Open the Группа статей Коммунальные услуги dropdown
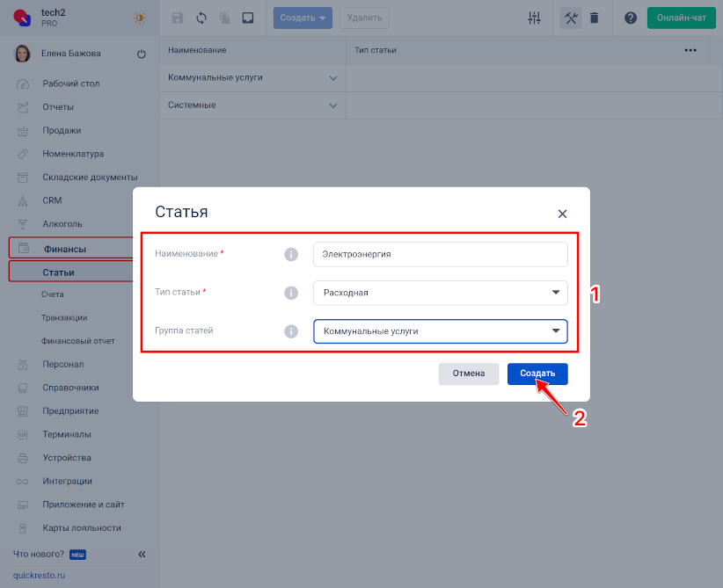The width and height of the screenshot is (723, 588). tap(441, 331)
